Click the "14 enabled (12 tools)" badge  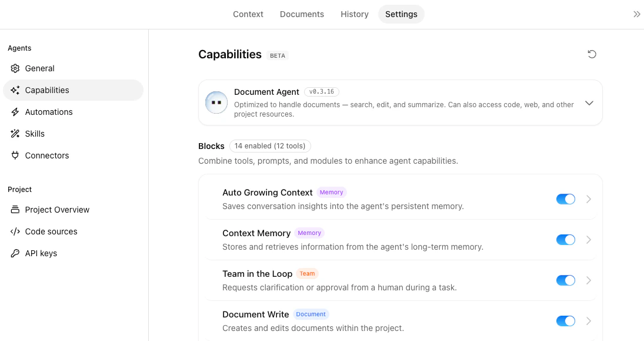point(270,146)
